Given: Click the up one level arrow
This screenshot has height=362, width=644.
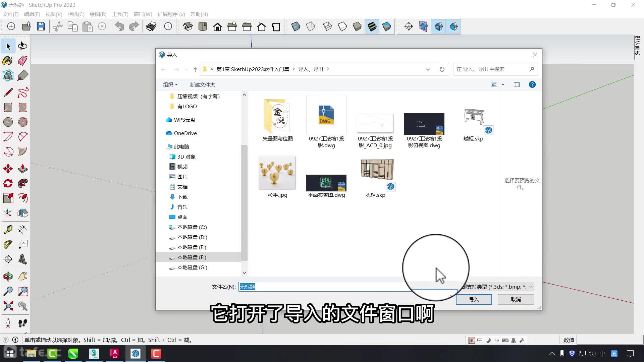Looking at the screenshot, I should tap(195, 69).
